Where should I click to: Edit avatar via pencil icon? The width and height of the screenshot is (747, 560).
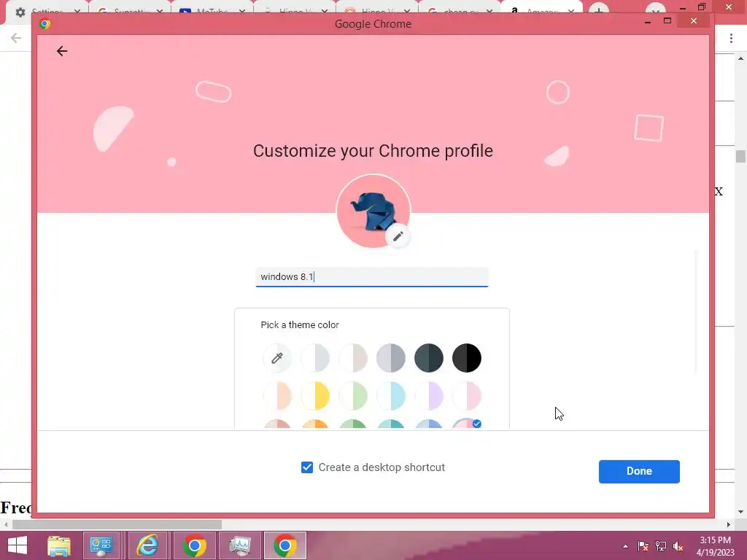tap(398, 236)
